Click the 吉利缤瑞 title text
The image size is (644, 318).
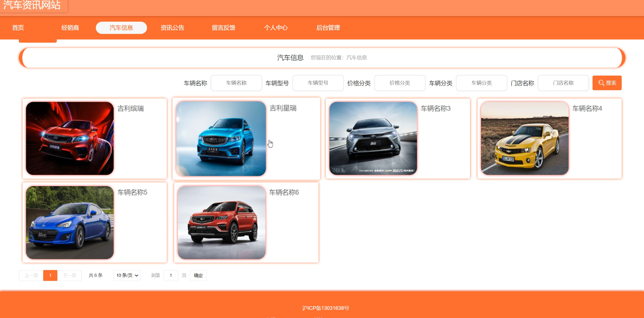131,108
